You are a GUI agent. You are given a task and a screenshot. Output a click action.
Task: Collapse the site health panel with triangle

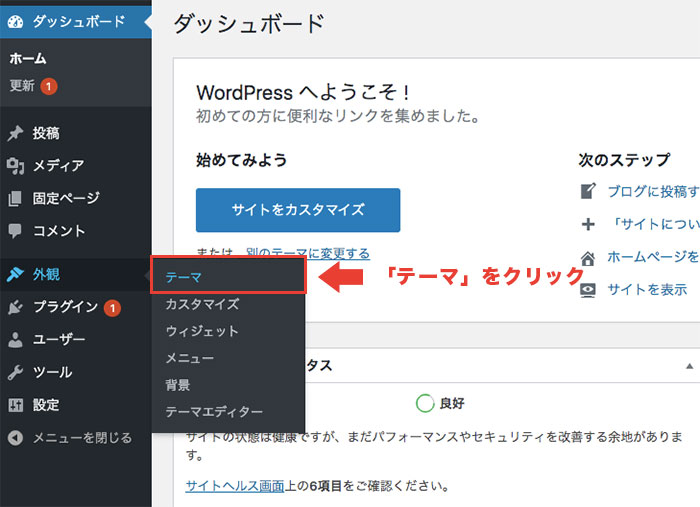(689, 366)
